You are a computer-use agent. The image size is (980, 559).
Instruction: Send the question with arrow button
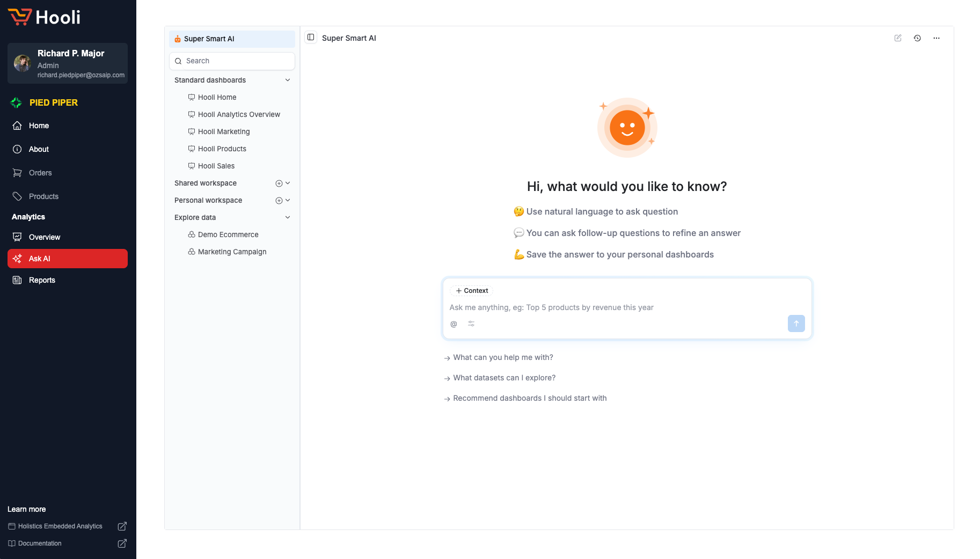click(x=796, y=323)
